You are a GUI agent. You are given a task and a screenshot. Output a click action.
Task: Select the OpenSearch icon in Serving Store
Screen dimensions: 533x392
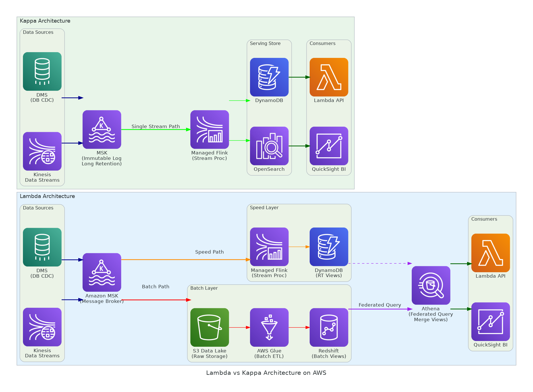pos(269,146)
